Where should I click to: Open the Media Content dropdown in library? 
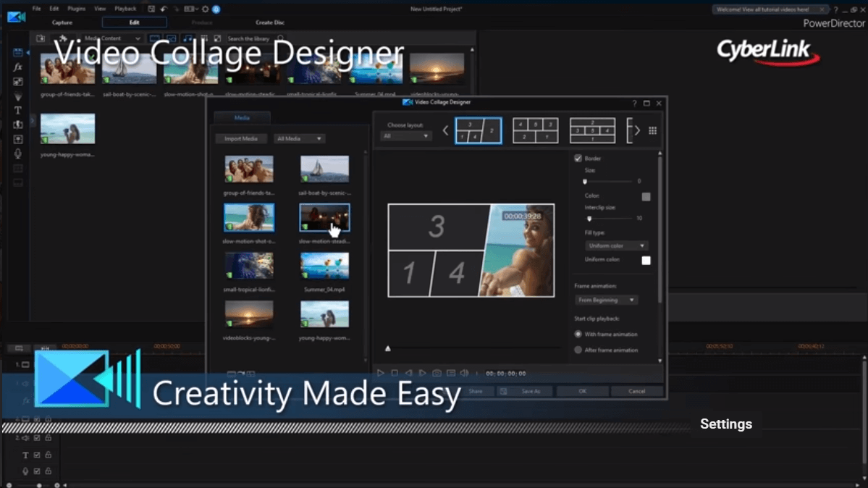[x=111, y=38]
